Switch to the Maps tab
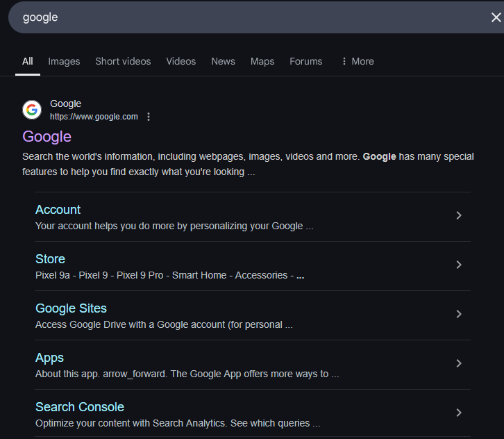This screenshot has width=504, height=439. [262, 61]
